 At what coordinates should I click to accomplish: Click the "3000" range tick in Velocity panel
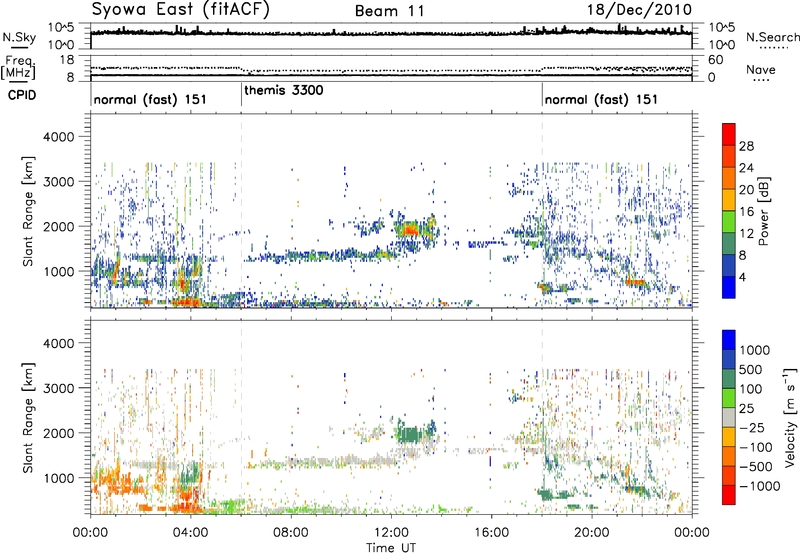pyautogui.click(x=58, y=388)
